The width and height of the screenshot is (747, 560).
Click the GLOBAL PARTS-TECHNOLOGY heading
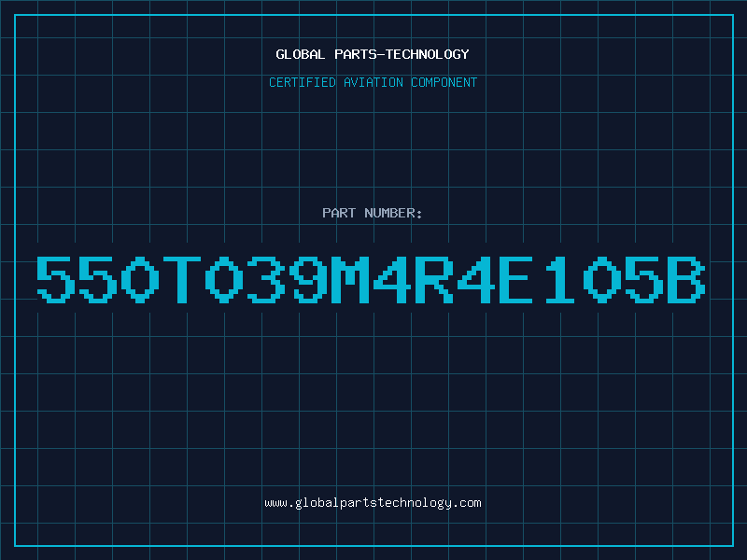373,54
